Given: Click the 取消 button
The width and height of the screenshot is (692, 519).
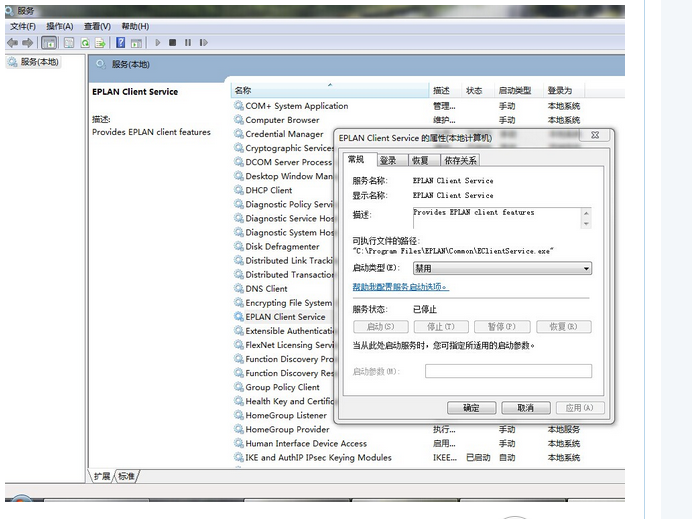Looking at the screenshot, I should pos(525,408).
